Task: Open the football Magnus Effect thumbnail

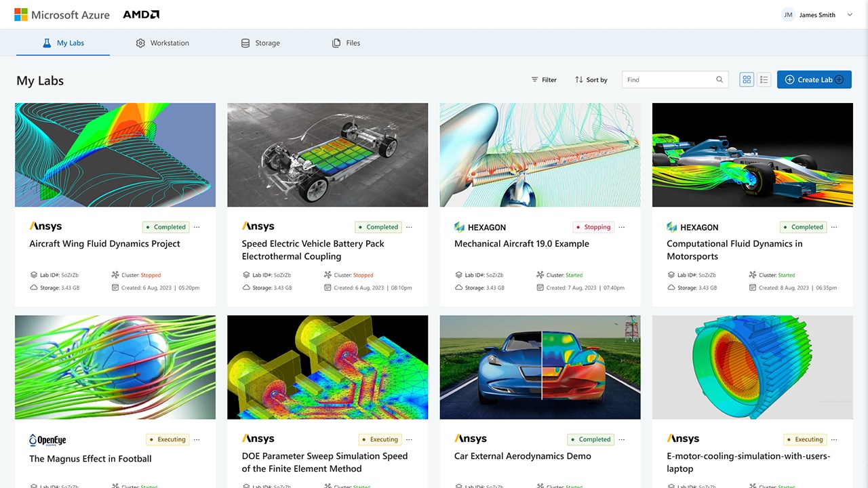Action: (x=115, y=367)
